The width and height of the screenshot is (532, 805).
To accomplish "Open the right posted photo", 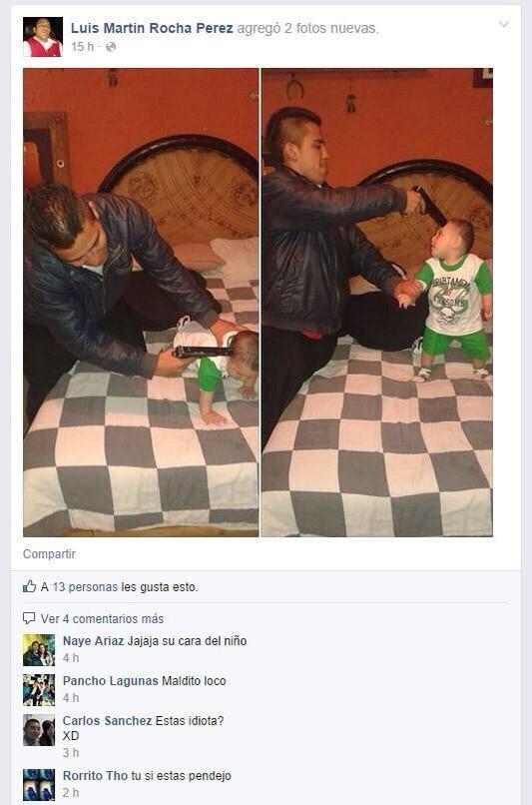I will 377,303.
